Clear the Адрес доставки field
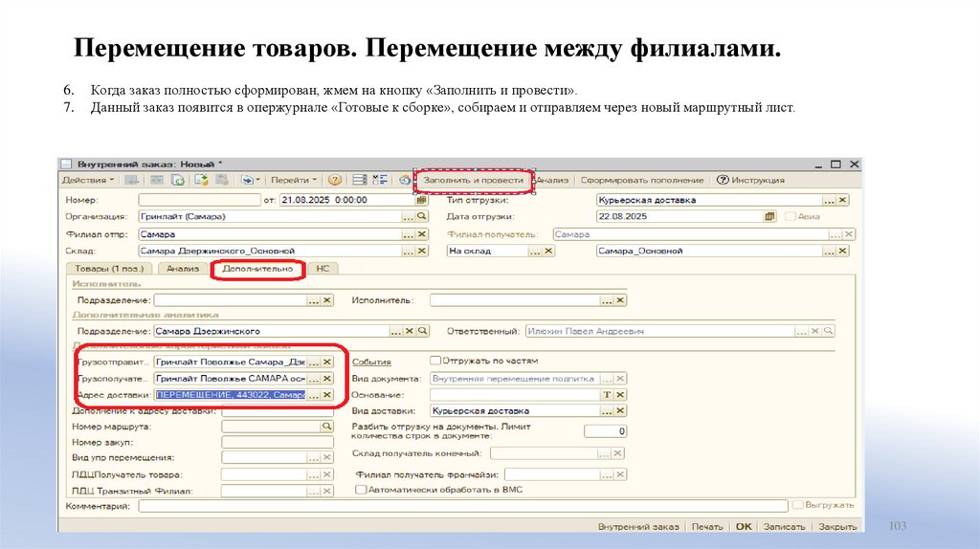This screenshot has width=980, height=549. coord(327,395)
